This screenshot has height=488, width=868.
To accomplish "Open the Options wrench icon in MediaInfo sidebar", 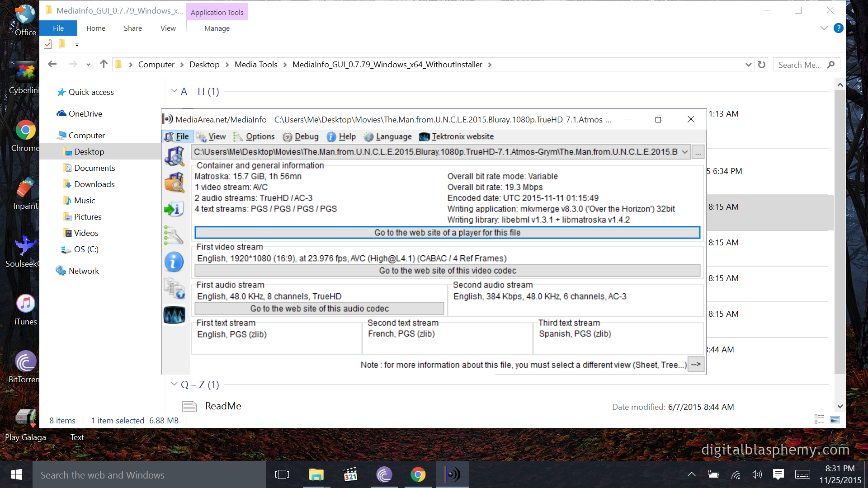I will [174, 235].
